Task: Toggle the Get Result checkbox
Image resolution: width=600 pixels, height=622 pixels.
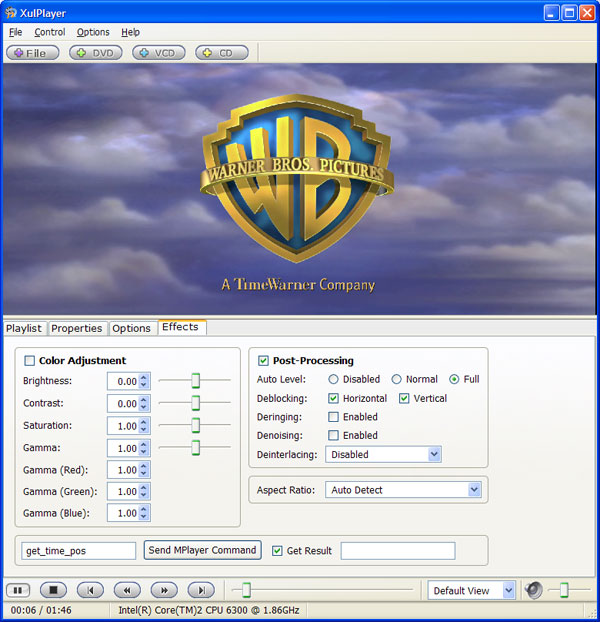Action: (x=277, y=551)
